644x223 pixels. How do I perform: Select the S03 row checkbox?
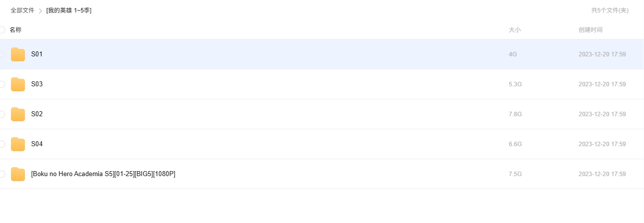coord(2,84)
